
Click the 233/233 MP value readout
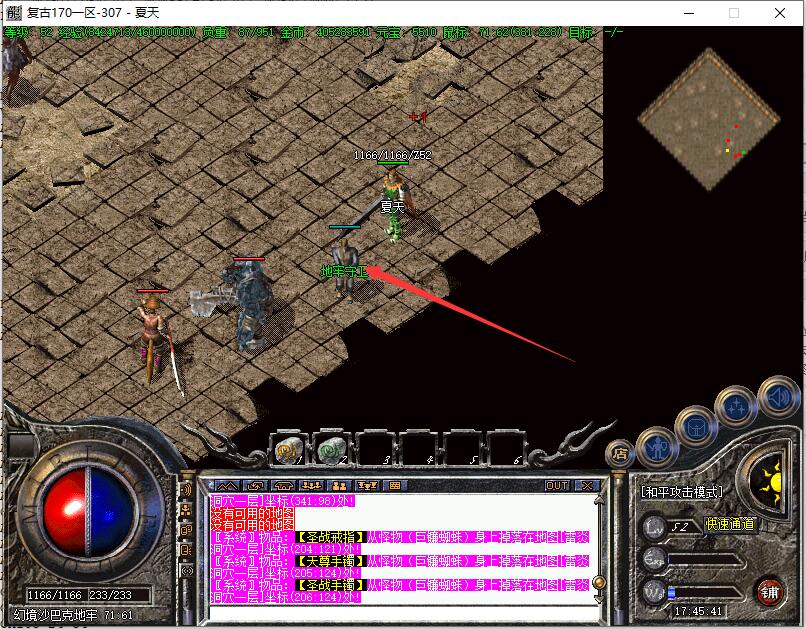tap(111, 595)
